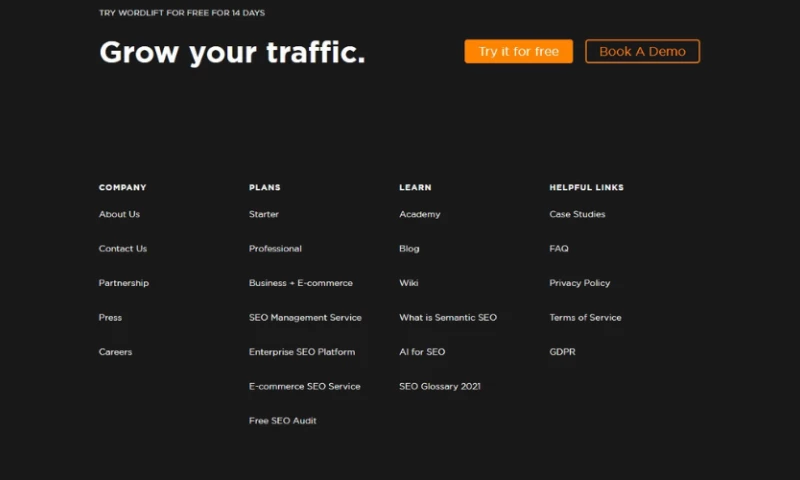This screenshot has height=480, width=800.
Task: Go to the Contact Us link
Action: 122,249
